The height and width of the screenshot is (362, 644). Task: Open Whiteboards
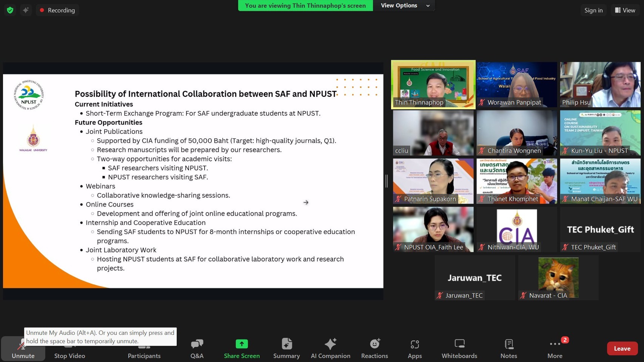pyautogui.click(x=459, y=348)
